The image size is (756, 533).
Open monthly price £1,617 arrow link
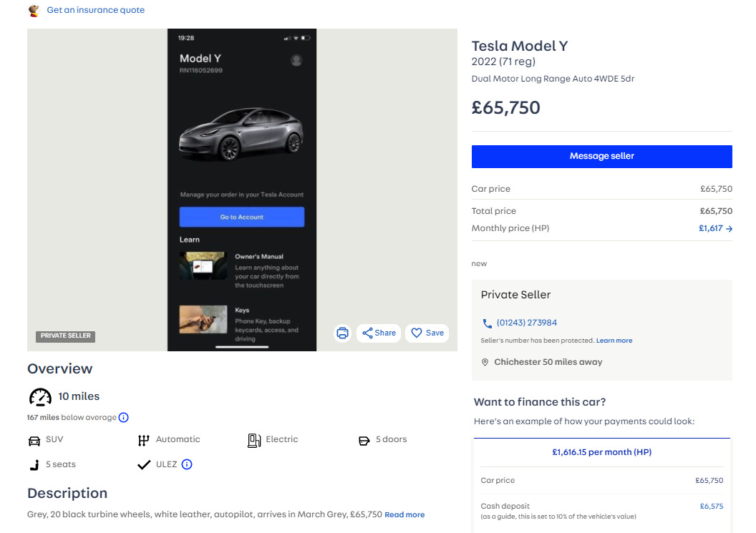point(715,228)
